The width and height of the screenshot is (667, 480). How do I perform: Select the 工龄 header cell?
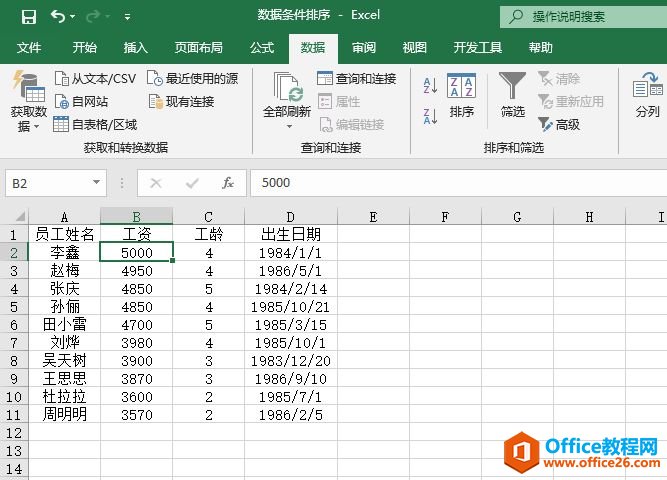[x=208, y=234]
